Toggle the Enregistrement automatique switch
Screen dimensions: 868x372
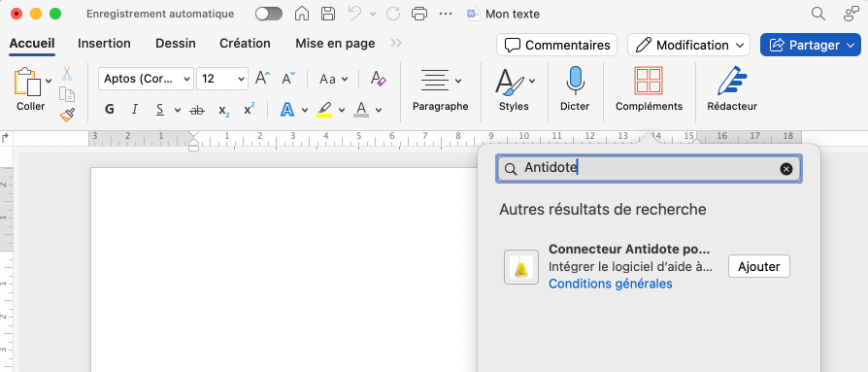269,14
